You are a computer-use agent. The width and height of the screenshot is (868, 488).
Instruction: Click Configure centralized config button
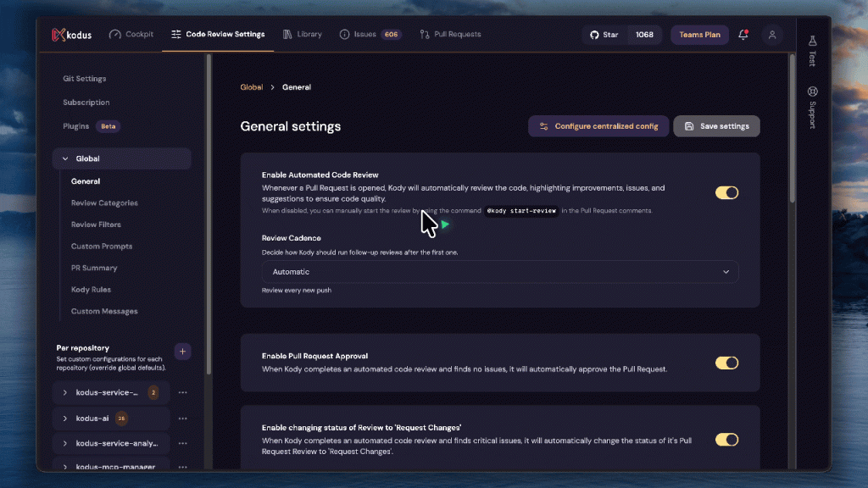click(598, 126)
